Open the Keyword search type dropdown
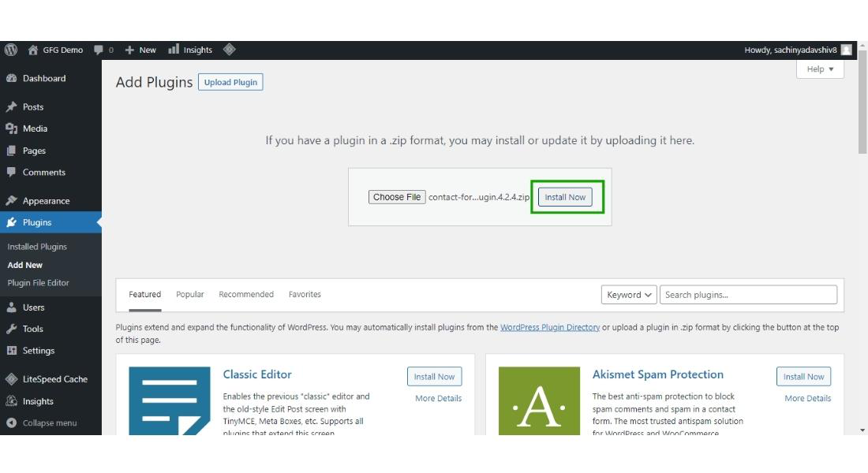This screenshot has height=473, width=868. [629, 295]
